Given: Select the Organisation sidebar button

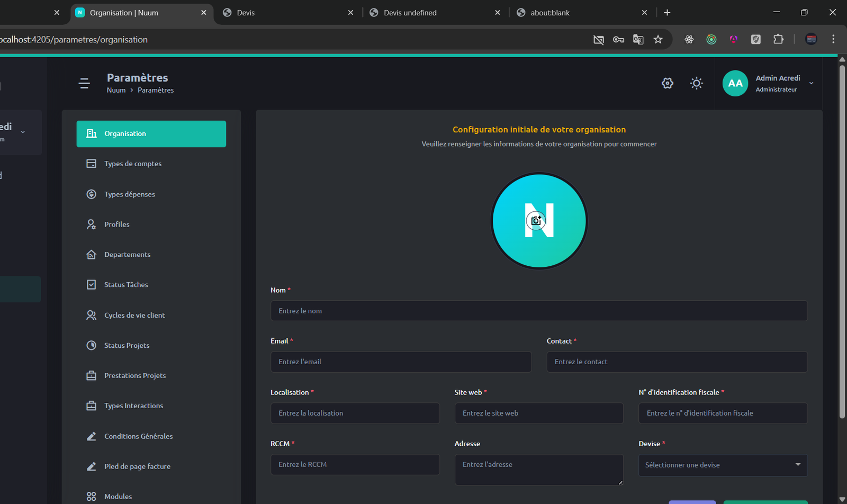Looking at the screenshot, I should [151, 134].
